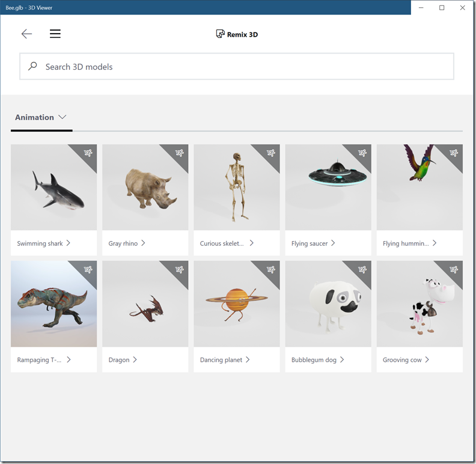Image resolution: width=476 pixels, height=464 pixels.
Task: Select the Dancing planet title link
Action: coord(221,360)
